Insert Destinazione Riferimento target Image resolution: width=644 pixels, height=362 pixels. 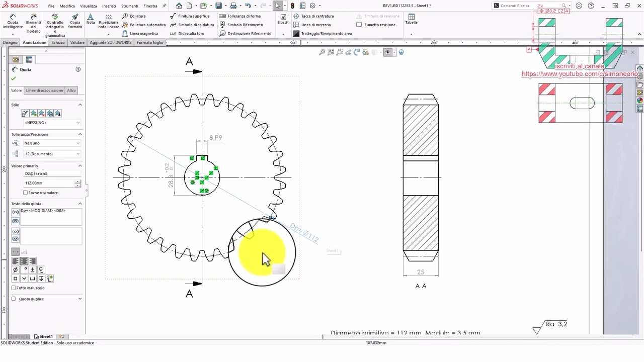tap(246, 34)
